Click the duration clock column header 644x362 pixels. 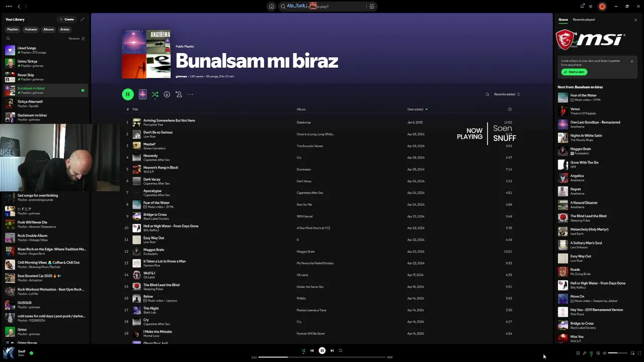coord(510,109)
